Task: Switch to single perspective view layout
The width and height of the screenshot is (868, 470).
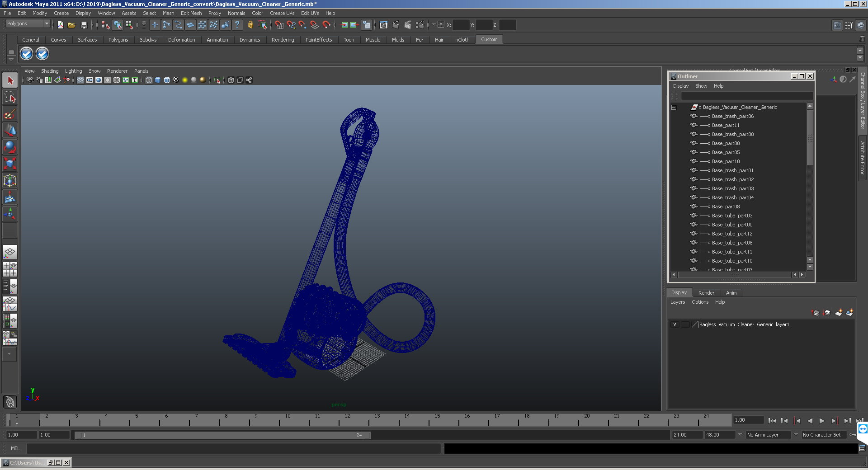Action: point(10,252)
